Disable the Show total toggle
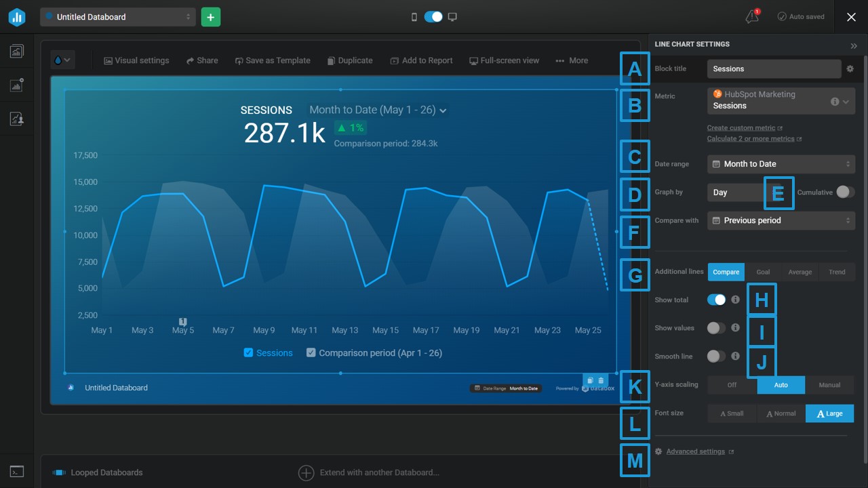The image size is (868, 488). [x=716, y=300]
